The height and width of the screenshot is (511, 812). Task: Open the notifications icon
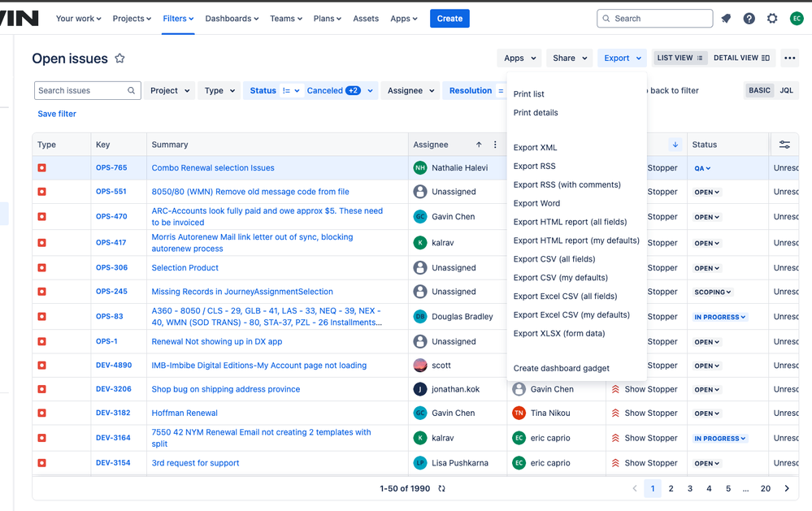tap(726, 19)
